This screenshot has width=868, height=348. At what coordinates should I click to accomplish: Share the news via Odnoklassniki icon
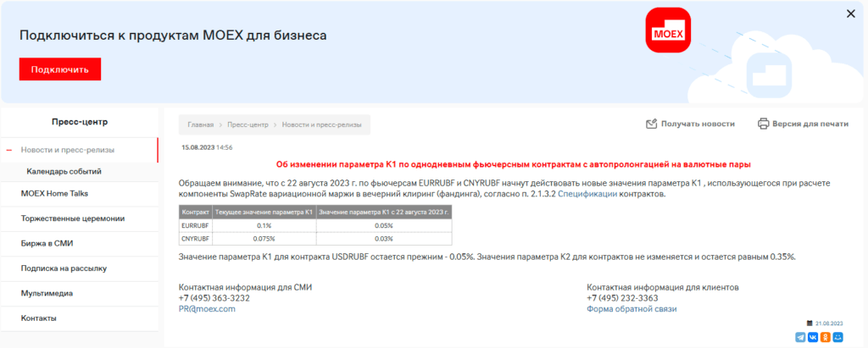[x=826, y=337]
